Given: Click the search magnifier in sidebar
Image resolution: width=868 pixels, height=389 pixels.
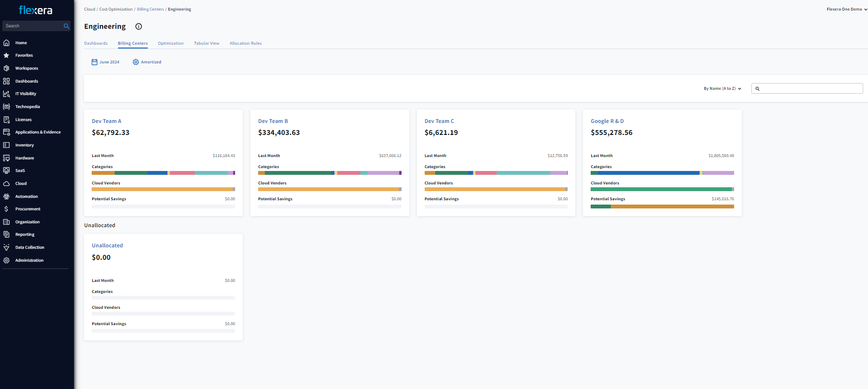Looking at the screenshot, I should (x=66, y=26).
